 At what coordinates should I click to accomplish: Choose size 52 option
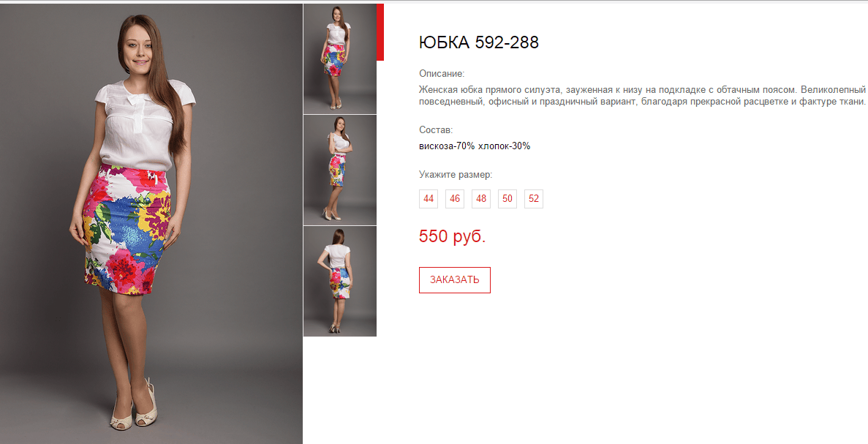(x=534, y=199)
